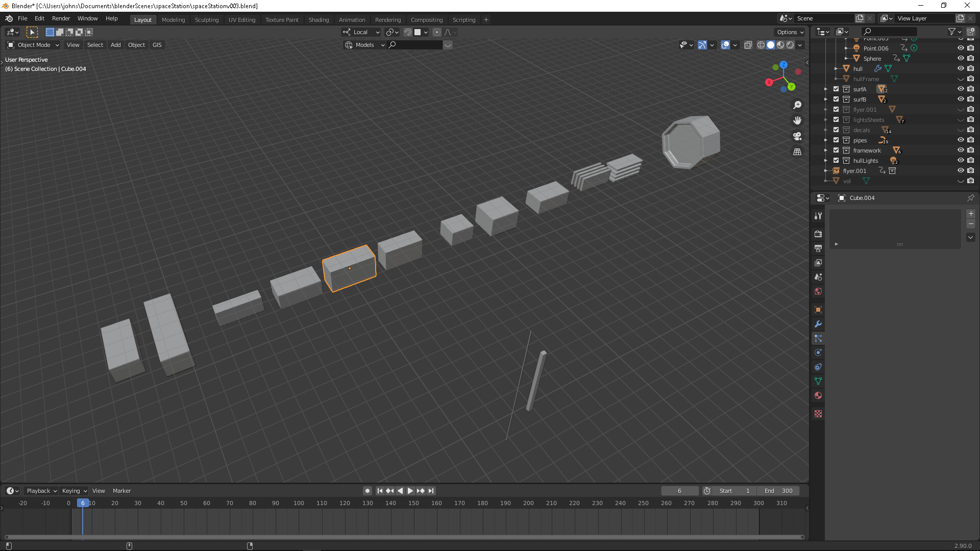
Task: Select rendered viewport shading
Action: click(x=790, y=45)
